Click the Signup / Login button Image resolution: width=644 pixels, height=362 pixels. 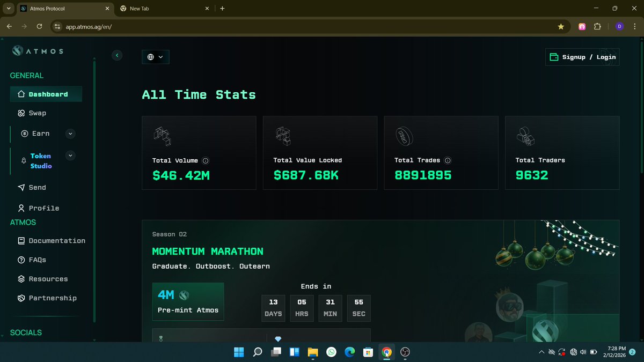[582, 57]
